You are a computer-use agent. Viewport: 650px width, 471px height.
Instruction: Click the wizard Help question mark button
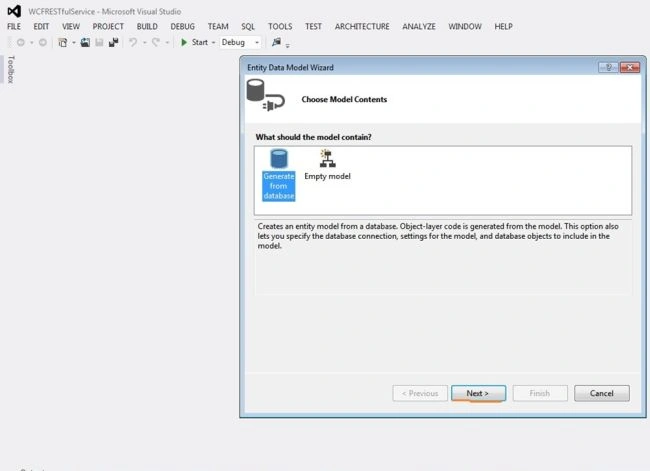tap(608, 67)
